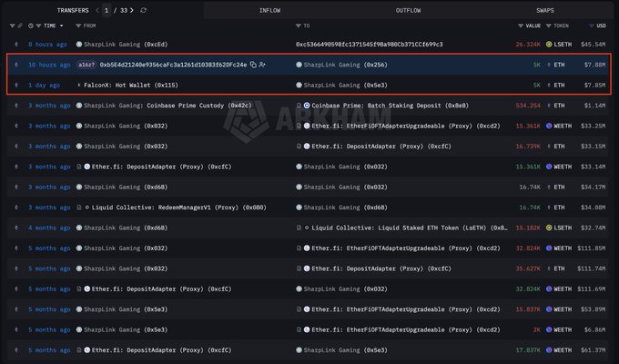
Task: Open SharpLink Gaming (0x256) in To column
Action: click(345, 65)
